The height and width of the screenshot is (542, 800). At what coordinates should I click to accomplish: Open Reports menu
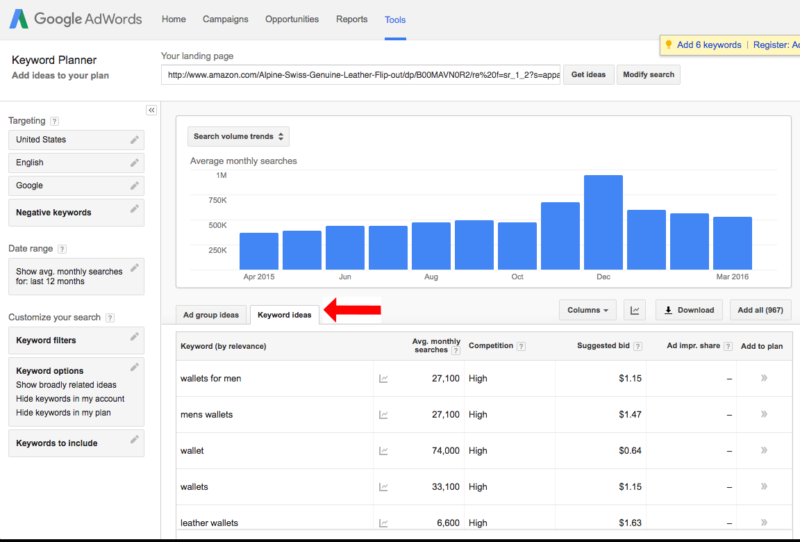tap(352, 19)
